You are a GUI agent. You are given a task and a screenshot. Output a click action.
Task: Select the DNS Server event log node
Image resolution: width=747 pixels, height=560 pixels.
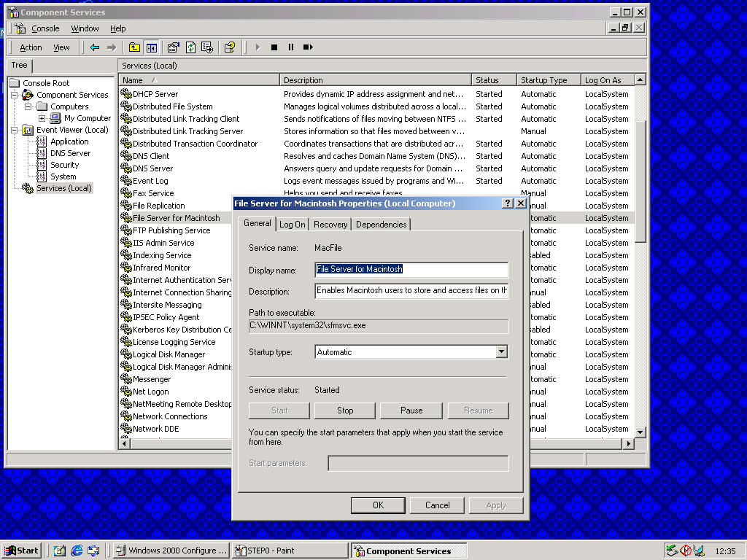pyautogui.click(x=71, y=153)
